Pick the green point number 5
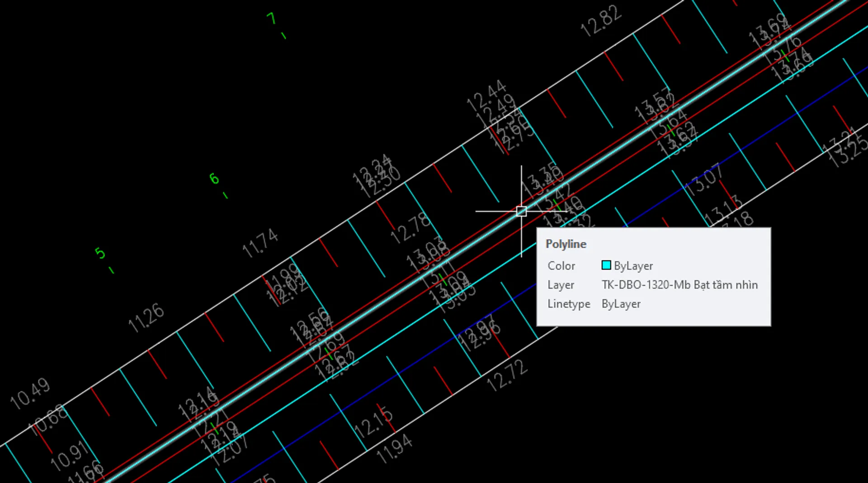This screenshot has height=483, width=868. (100, 253)
